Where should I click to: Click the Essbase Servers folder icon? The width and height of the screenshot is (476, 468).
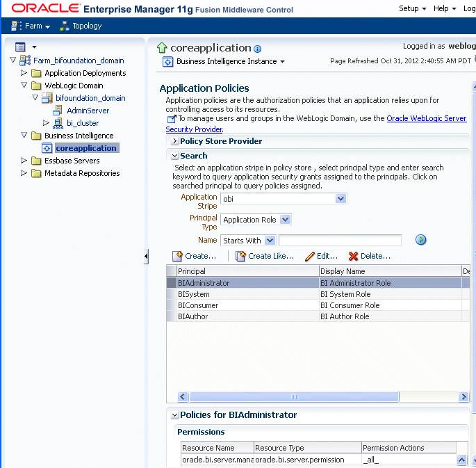36,161
